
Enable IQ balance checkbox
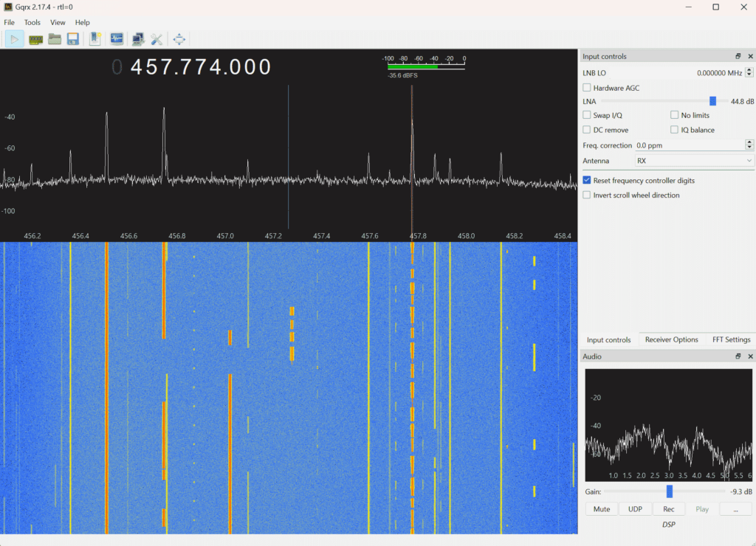[x=675, y=130]
